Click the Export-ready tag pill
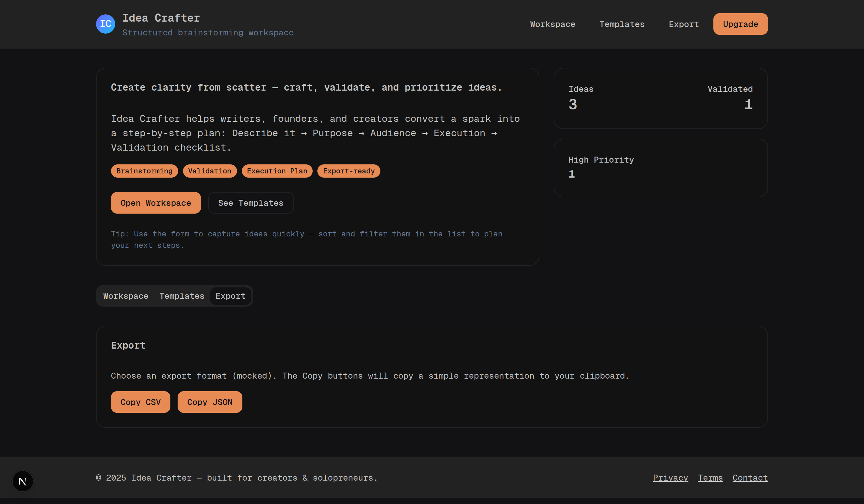The width and height of the screenshot is (864, 504). [x=348, y=171]
